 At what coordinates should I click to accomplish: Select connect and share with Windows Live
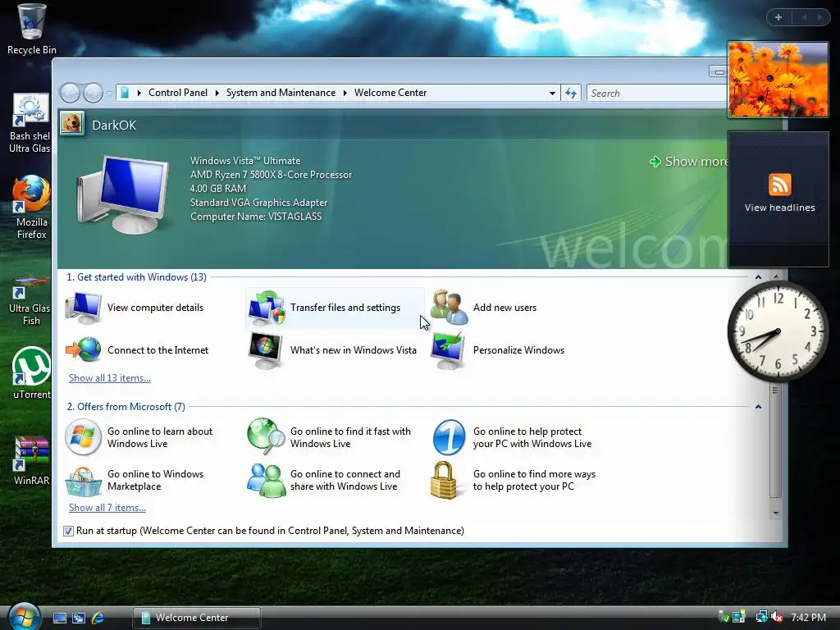point(324,480)
